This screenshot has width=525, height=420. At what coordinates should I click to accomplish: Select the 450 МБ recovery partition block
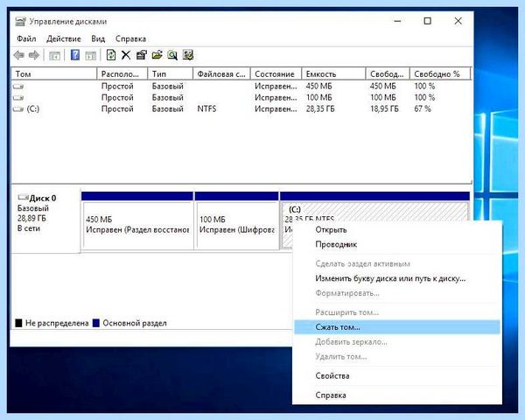[137, 221]
